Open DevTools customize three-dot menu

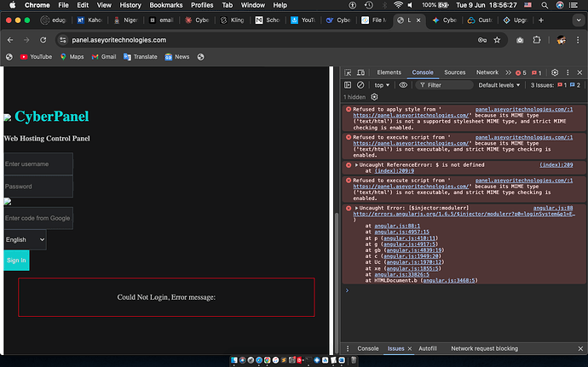(x=568, y=72)
